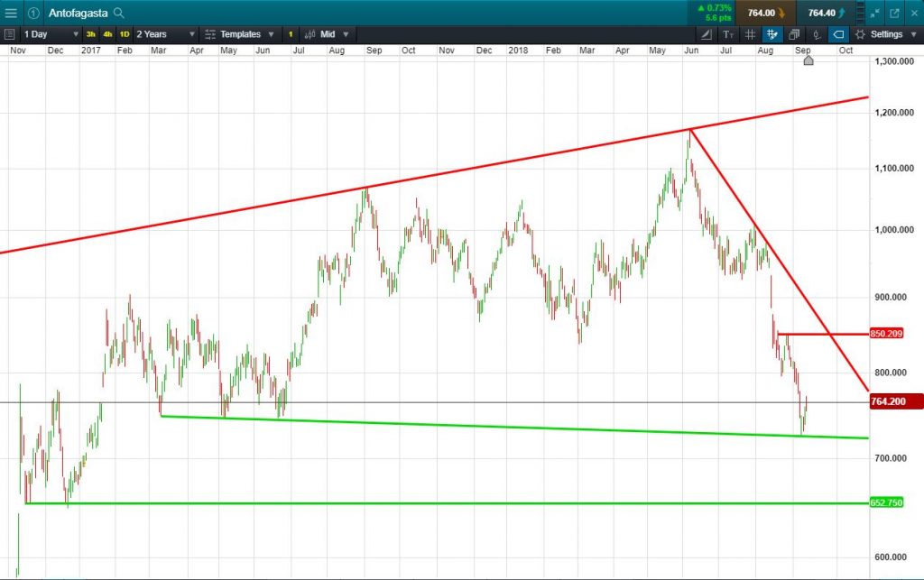Image resolution: width=924 pixels, height=580 pixels.
Task: Click the red 850.209 price level label
Action: [886, 333]
